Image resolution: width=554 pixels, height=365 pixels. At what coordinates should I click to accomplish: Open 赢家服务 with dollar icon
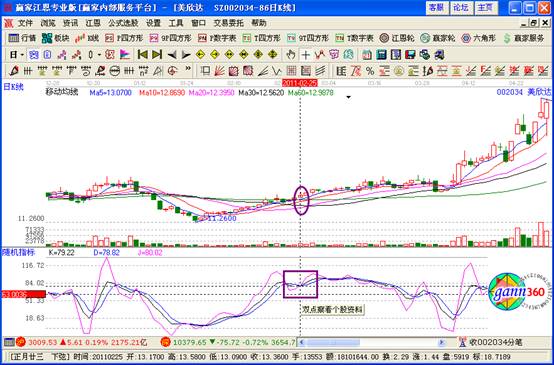pos(523,38)
